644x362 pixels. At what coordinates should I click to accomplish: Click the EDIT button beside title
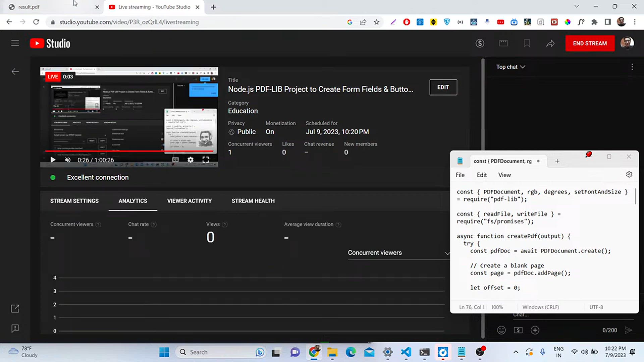click(443, 87)
